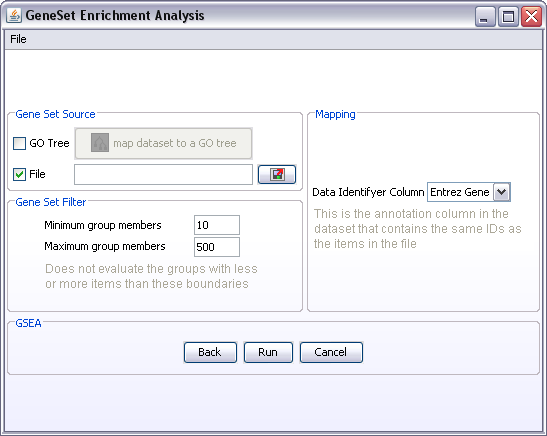Maximize the GeneSet Enrichment Analysis window
Image resolution: width=547 pixels, height=436 pixels.
(508, 16)
